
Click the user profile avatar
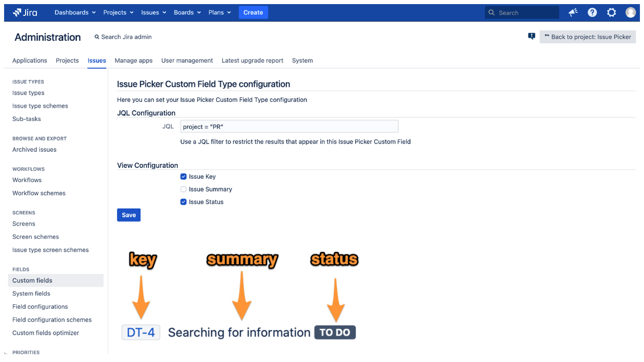[x=630, y=13]
